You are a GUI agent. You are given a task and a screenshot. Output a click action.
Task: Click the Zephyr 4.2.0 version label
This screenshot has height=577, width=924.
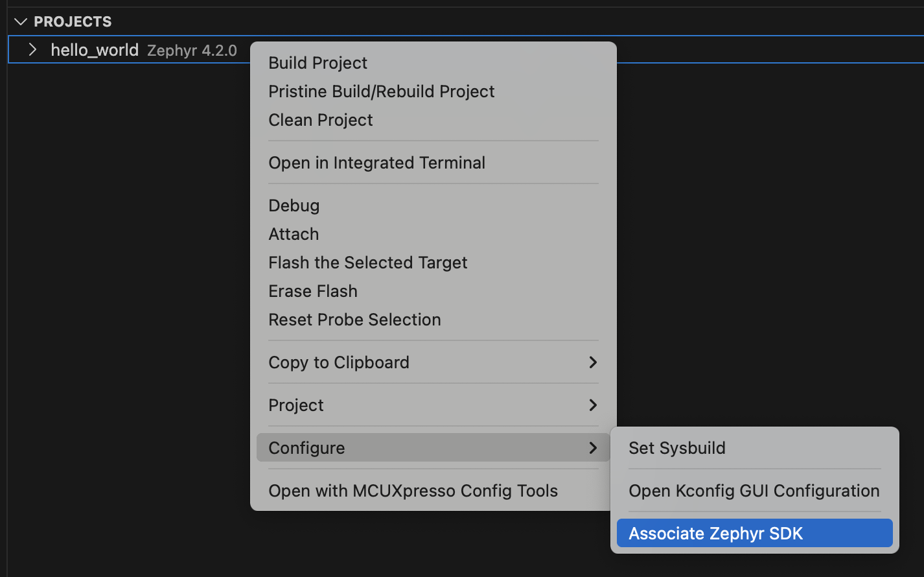click(192, 51)
